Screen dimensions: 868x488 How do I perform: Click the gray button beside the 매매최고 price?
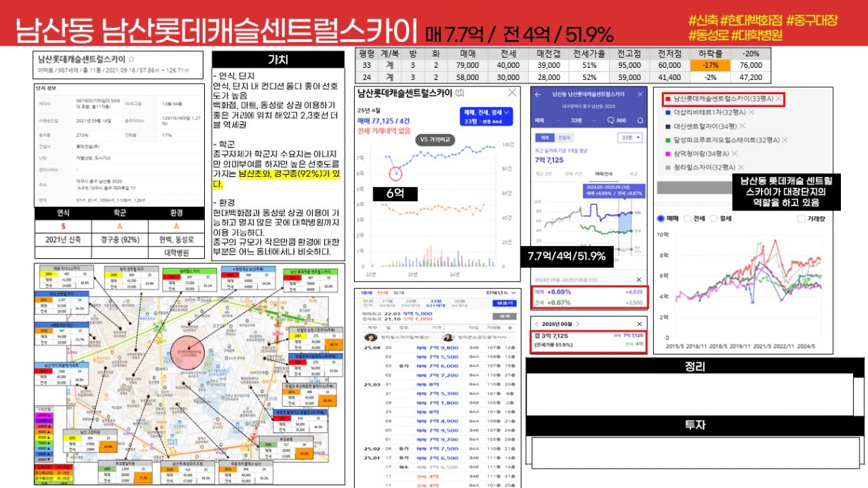tap(505, 316)
